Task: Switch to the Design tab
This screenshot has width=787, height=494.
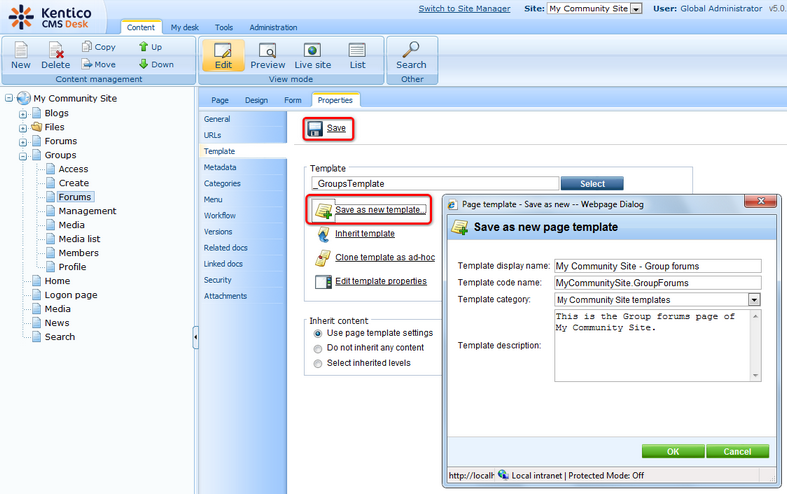Action: click(256, 100)
